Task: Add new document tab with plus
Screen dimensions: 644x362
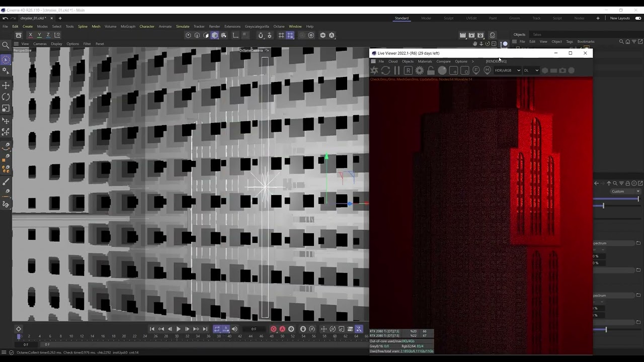Action: pyautogui.click(x=59, y=18)
